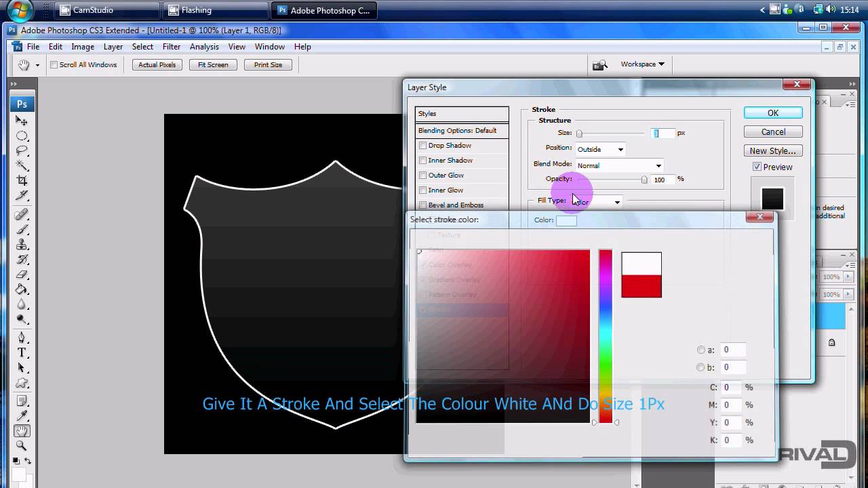
Task: Select the Eraser tool
Action: pos(22,274)
